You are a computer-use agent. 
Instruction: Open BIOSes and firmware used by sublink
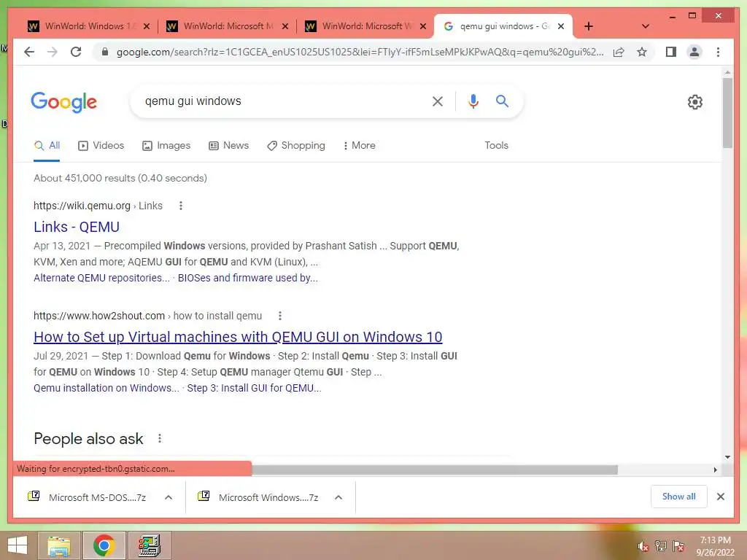tap(248, 278)
